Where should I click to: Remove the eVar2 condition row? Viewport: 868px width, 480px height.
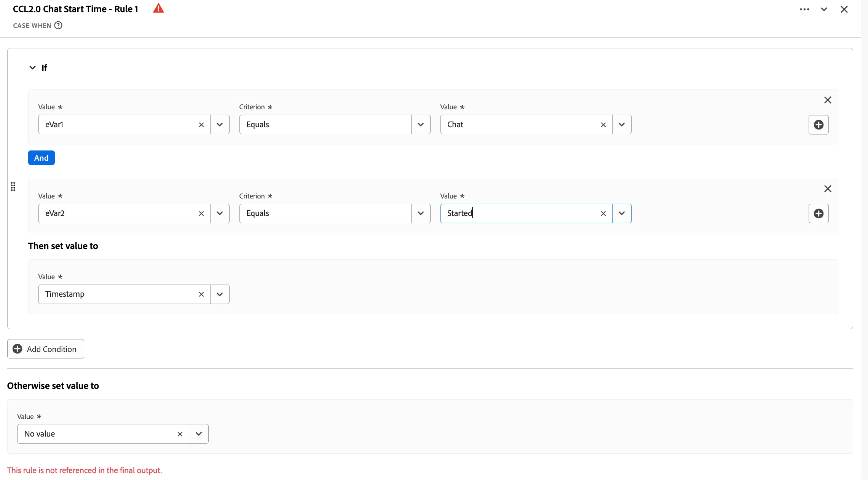click(828, 189)
